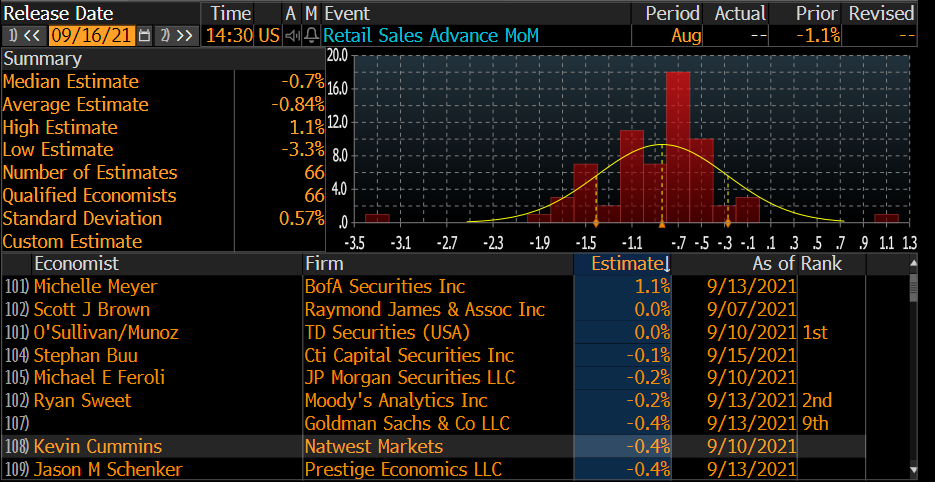This screenshot has width=935, height=482.
Task: Click TD Securities (USA) firm
Action: (x=387, y=332)
